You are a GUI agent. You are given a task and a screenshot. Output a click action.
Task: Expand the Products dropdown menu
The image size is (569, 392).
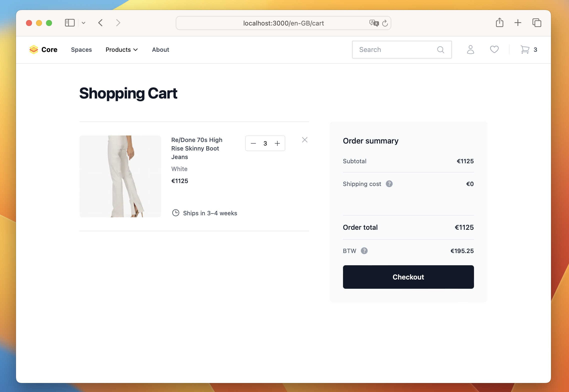(x=121, y=50)
